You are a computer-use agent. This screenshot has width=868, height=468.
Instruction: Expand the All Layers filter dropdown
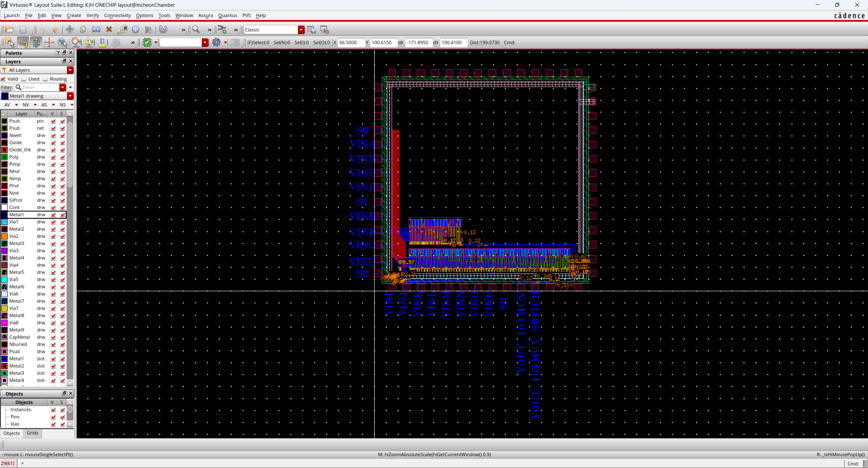[70, 70]
